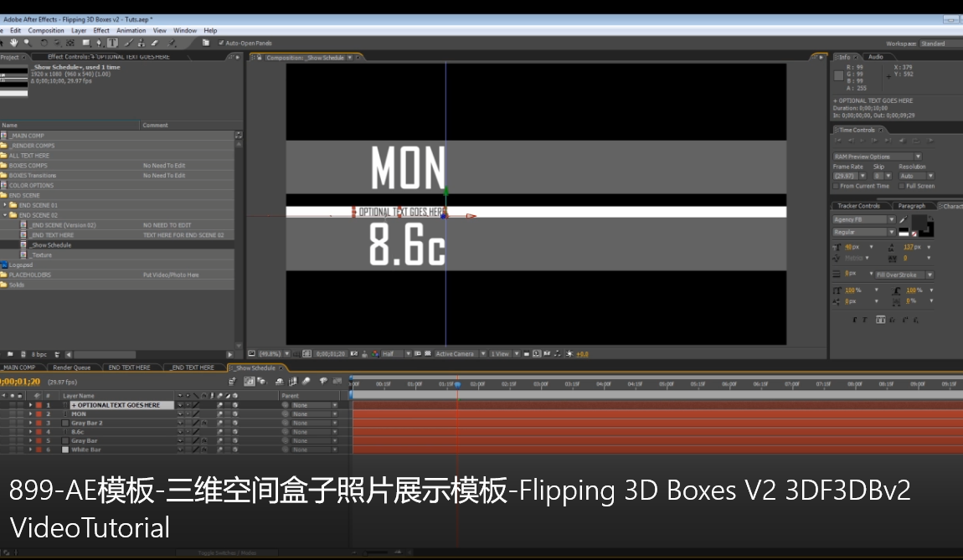963x560 pixels.
Task: Show the color channel options in viewer
Action: pyautogui.click(x=375, y=354)
